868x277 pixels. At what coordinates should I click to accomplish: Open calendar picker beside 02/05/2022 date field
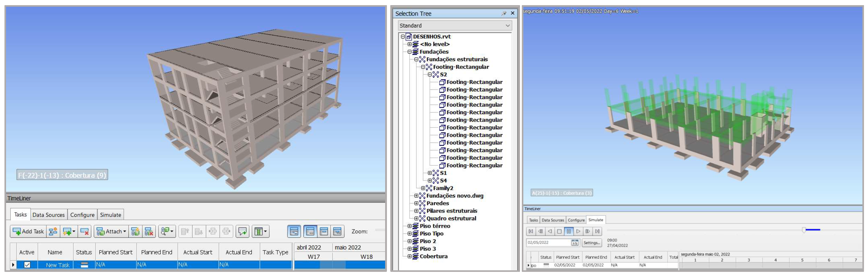[575, 243]
